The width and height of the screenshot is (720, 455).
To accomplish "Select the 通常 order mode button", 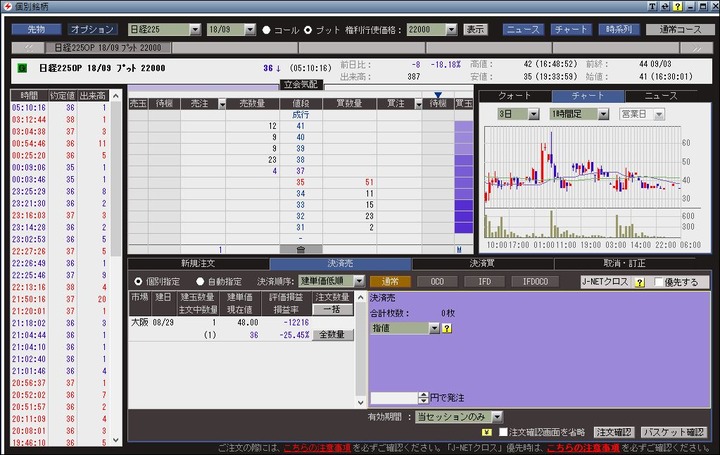I will point(390,281).
